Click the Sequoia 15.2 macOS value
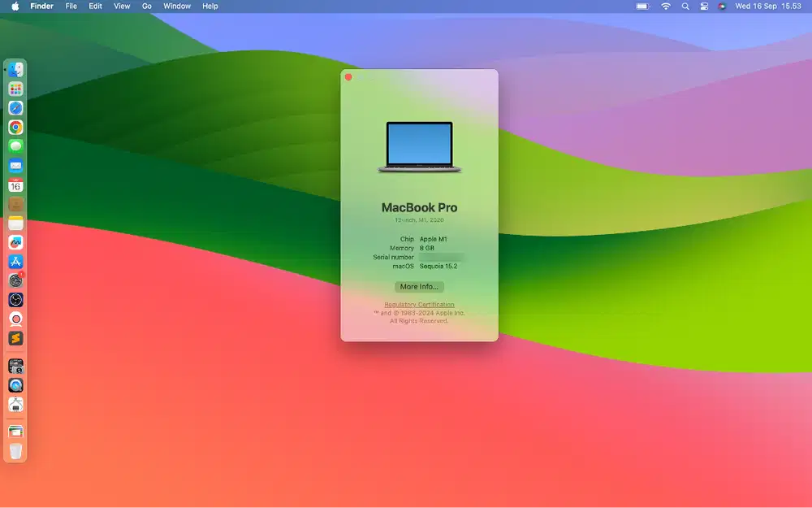Image resolution: width=812 pixels, height=508 pixels. click(x=438, y=266)
